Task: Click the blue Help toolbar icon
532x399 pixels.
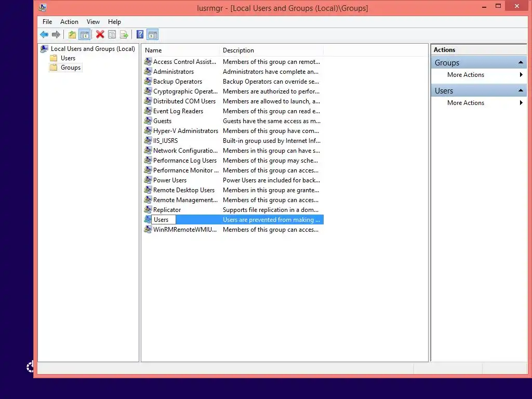Action: coord(140,34)
